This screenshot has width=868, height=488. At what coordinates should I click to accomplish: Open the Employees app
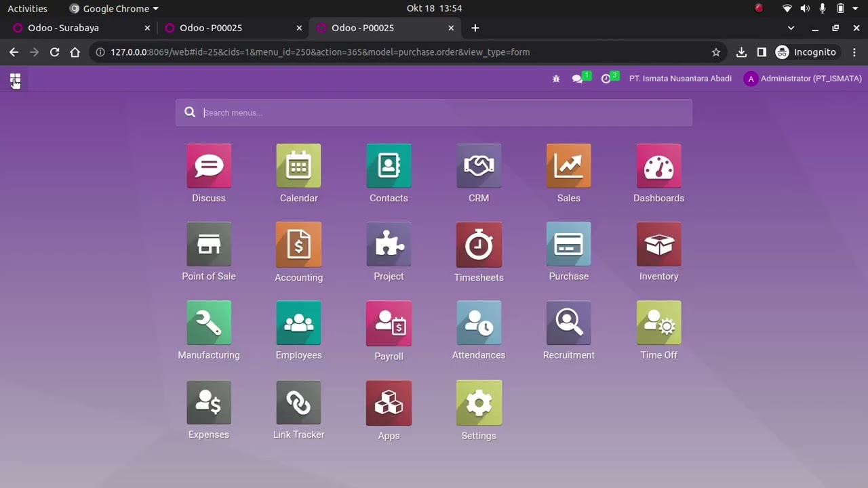tap(298, 331)
